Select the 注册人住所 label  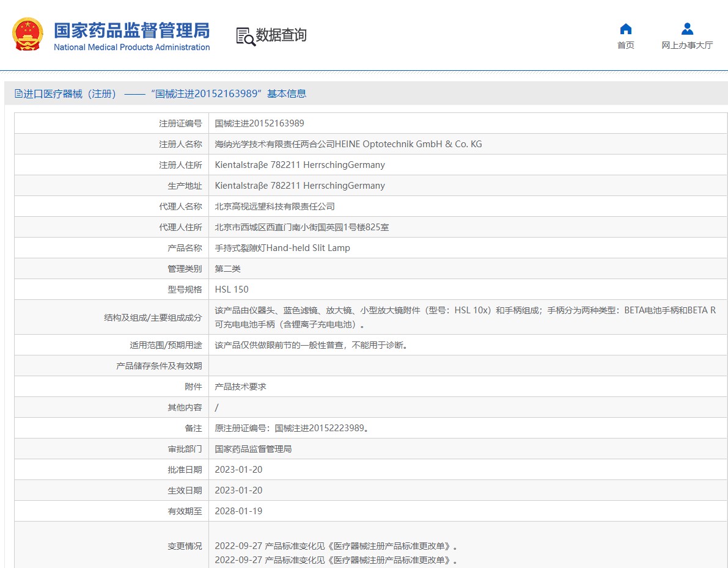coord(180,165)
